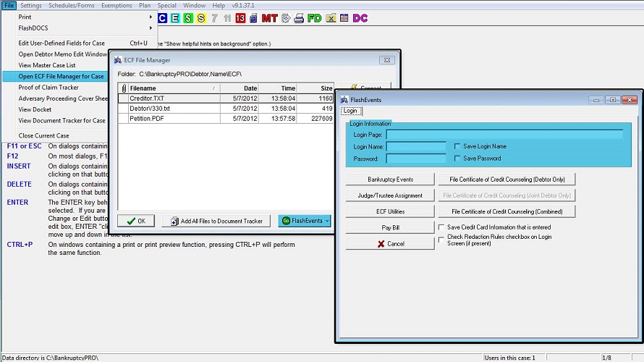Viewport: 644px width, 362px height.
Task: Click OK in ECF File Manager
Action: 136,221
